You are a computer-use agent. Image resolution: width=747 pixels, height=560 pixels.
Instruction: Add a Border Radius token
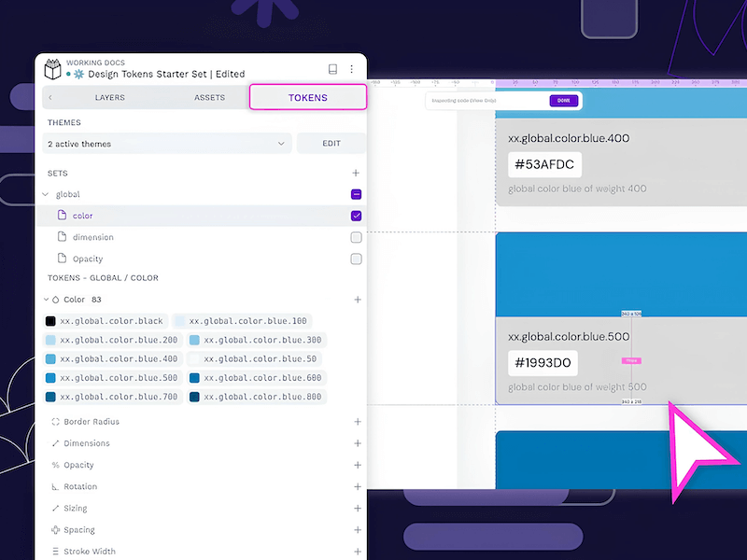pyautogui.click(x=357, y=422)
